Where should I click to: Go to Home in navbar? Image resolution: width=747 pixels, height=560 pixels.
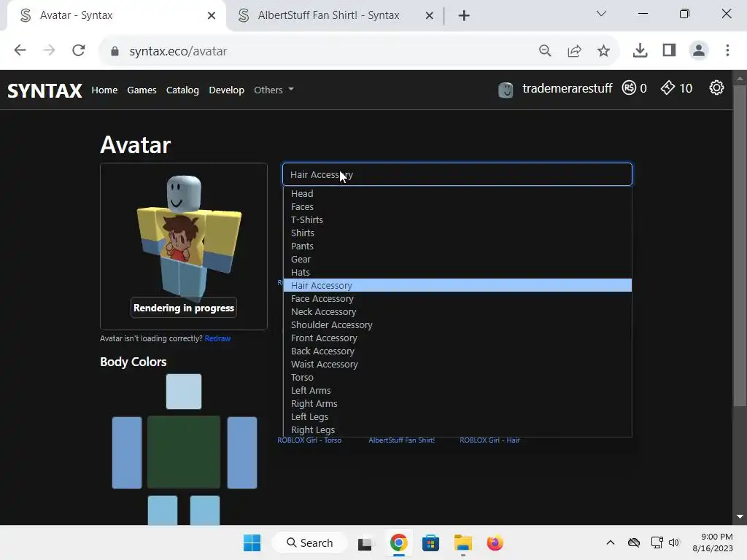click(104, 90)
